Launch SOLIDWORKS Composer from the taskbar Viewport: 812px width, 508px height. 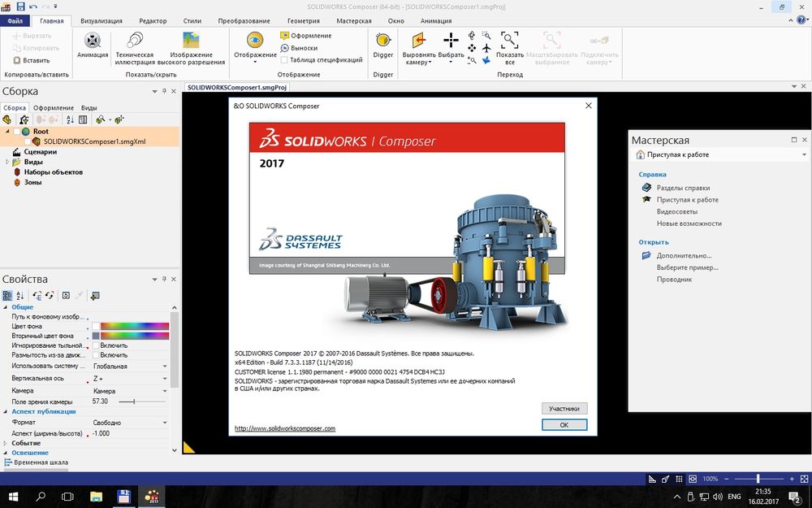click(151, 497)
